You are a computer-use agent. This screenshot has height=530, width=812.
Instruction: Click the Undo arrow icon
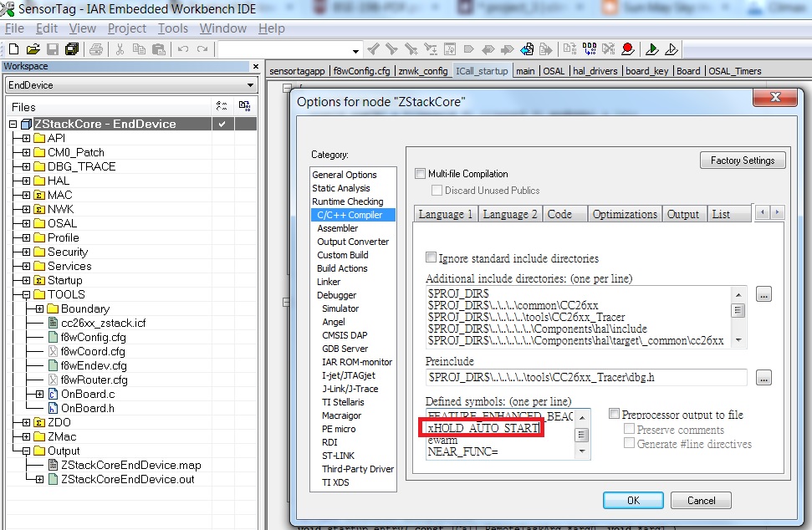[183, 49]
